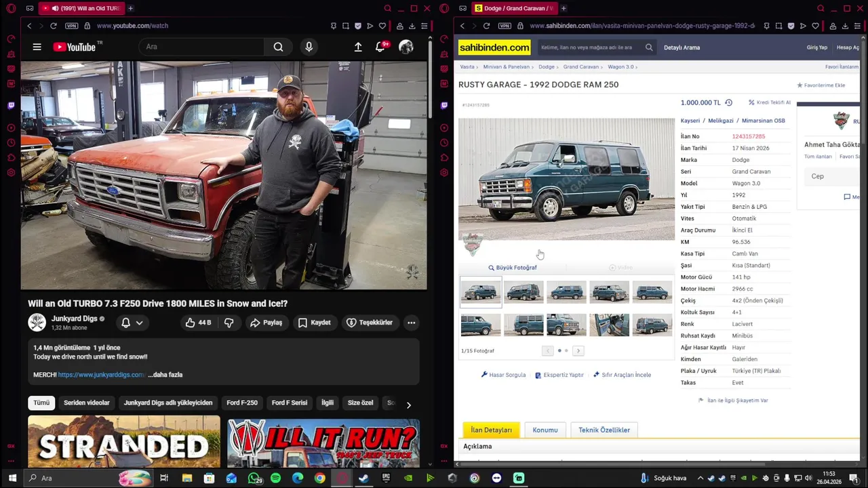
Task: Open the junkyarddigs.com merch link
Action: (101, 375)
